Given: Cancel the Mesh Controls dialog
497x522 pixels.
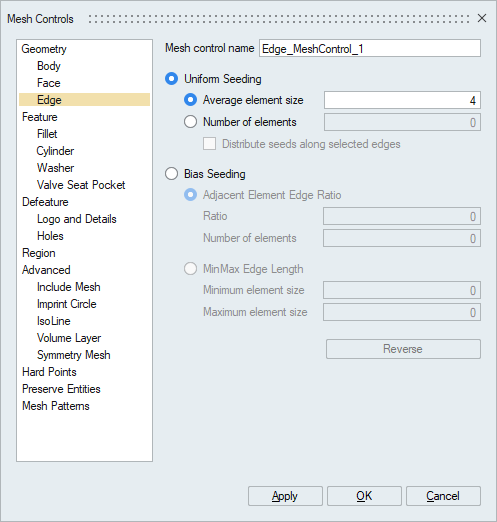Looking at the screenshot, I should (x=443, y=496).
